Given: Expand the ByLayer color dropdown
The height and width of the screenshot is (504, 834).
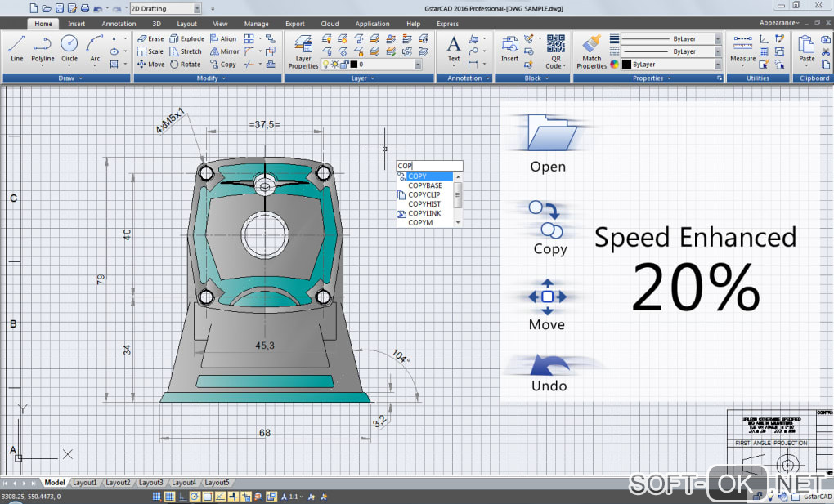Looking at the screenshot, I should pyautogui.click(x=718, y=64).
